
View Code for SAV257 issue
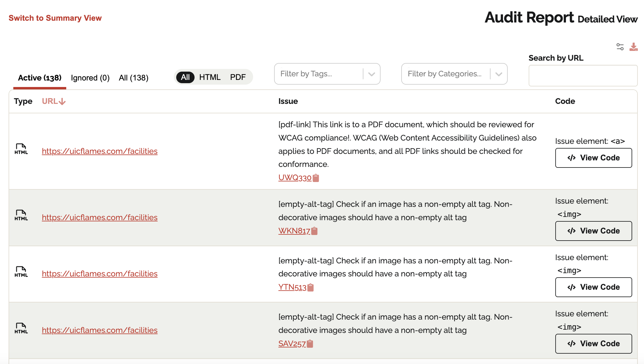[593, 344]
